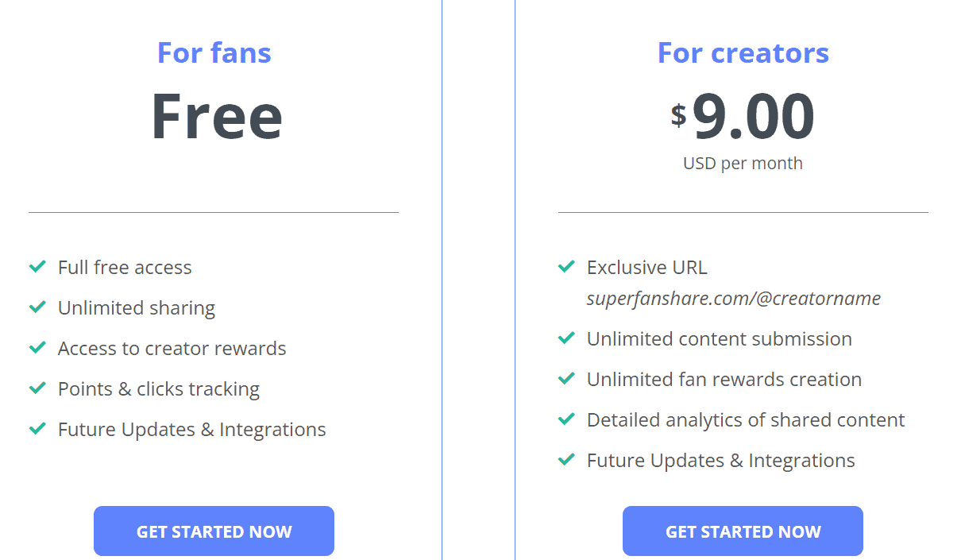Click the checkmark beside Full free access

37,267
